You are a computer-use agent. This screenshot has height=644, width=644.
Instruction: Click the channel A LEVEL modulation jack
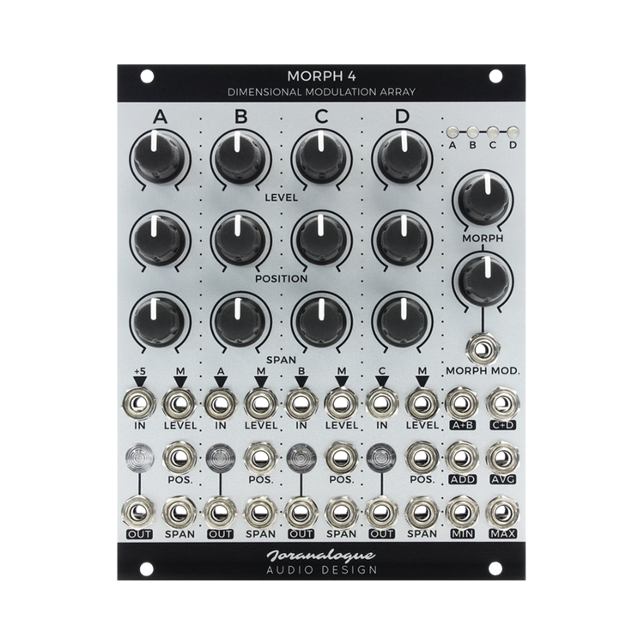pos(179,404)
